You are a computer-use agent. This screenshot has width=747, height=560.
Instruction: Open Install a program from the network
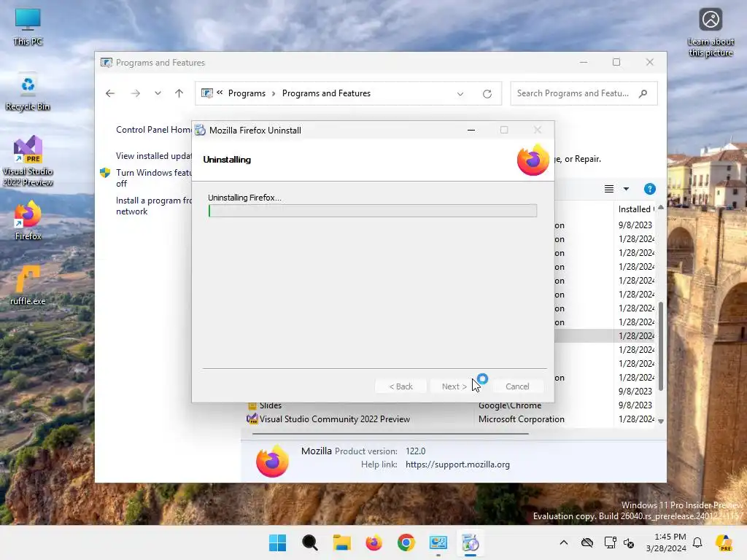(x=153, y=206)
